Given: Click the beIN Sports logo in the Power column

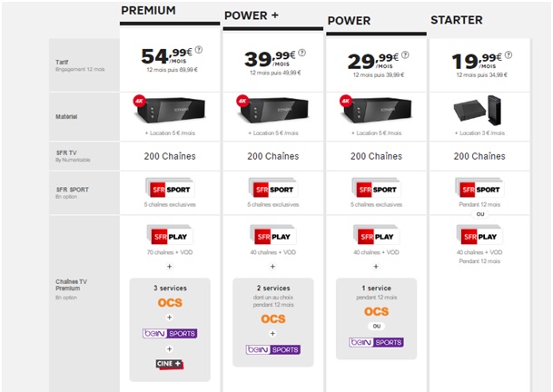Looking at the screenshot, I should pyautogui.click(x=377, y=342).
